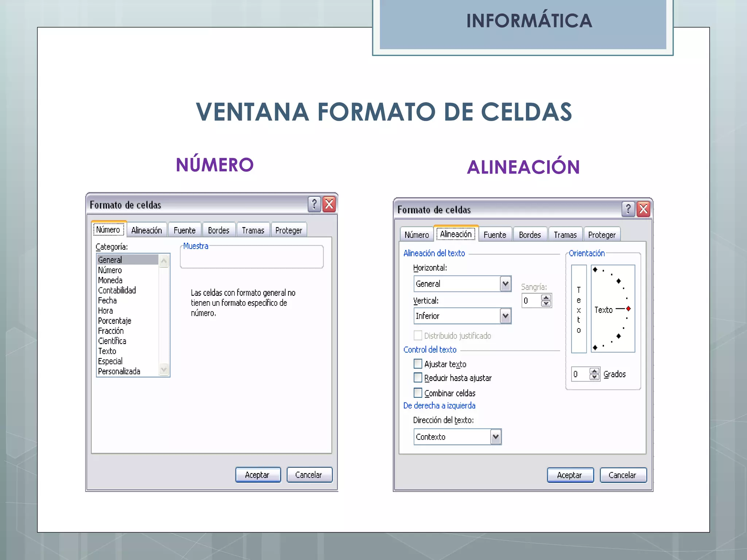Open Fuente tab in right dialog
Image resolution: width=747 pixels, height=560 pixels.
point(495,235)
